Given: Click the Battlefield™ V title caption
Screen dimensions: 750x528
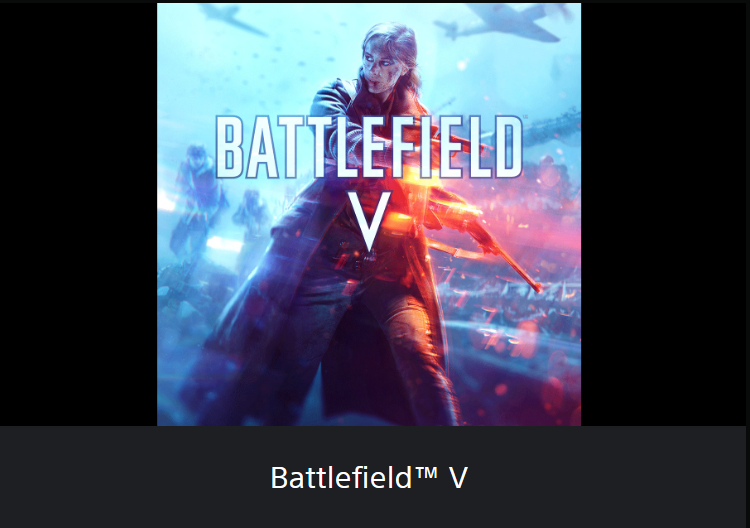Looking at the screenshot, I should (x=369, y=477).
